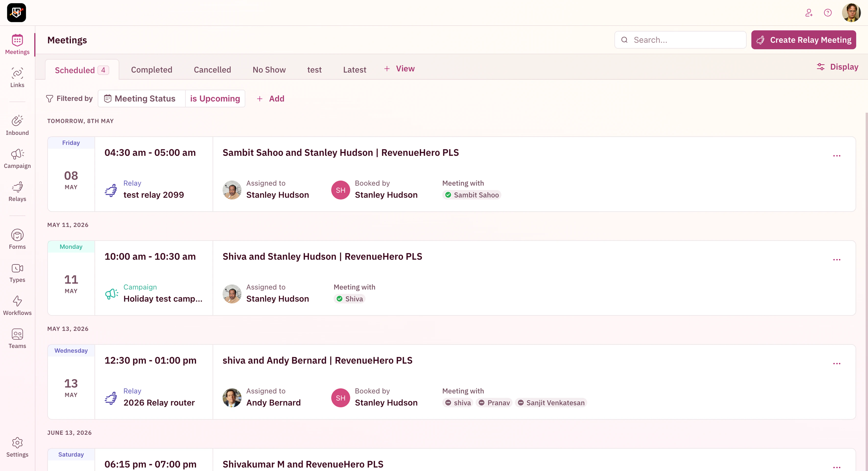Click the filter funnel icon

[49, 98]
